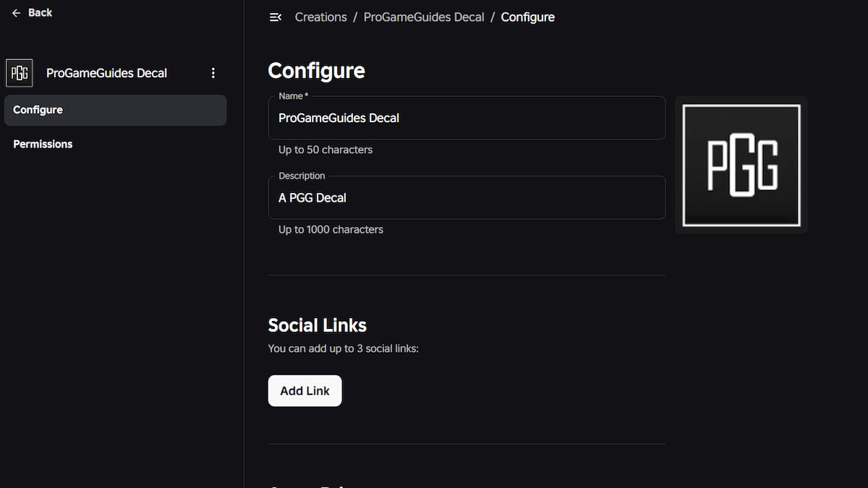Click the large PGG decal thumbnail

(x=741, y=165)
